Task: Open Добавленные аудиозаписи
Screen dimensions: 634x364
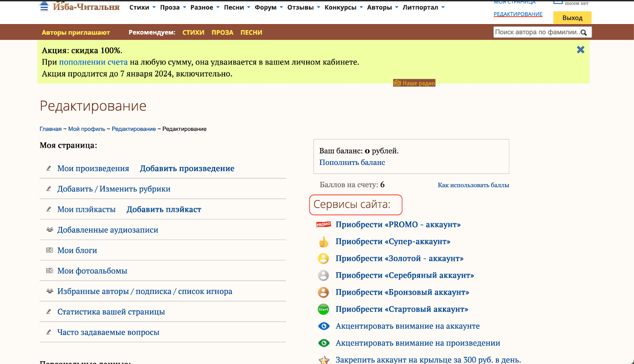Action: (108, 230)
